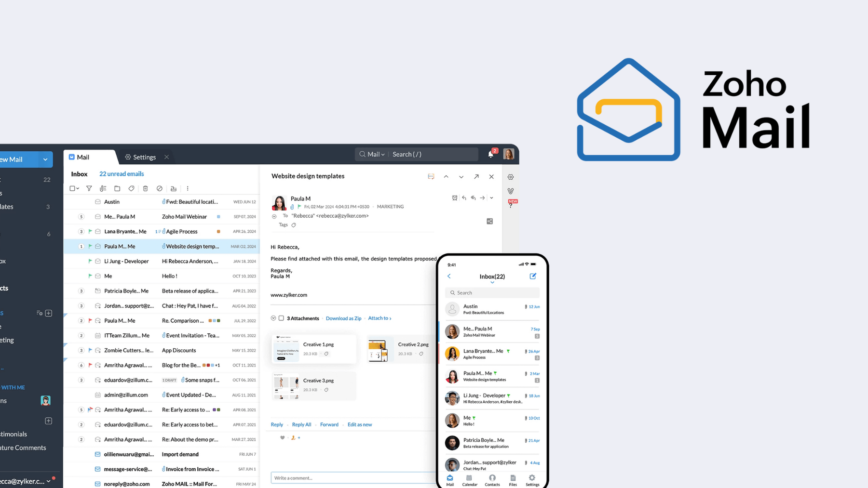
Task: Open the New Mail dropdown arrow
Action: (x=45, y=159)
